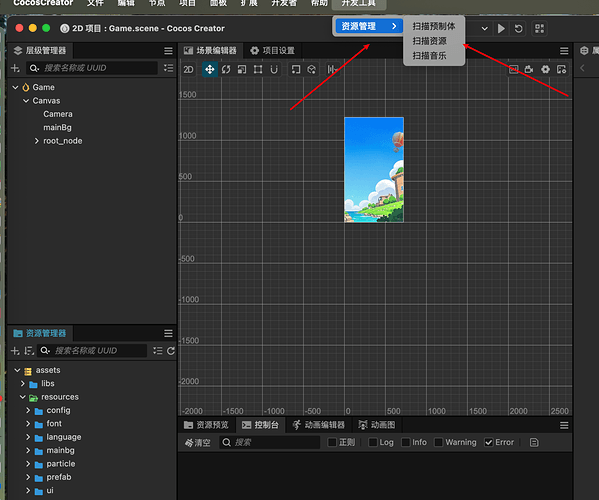Click the pivot anchor mode icon

(296, 70)
